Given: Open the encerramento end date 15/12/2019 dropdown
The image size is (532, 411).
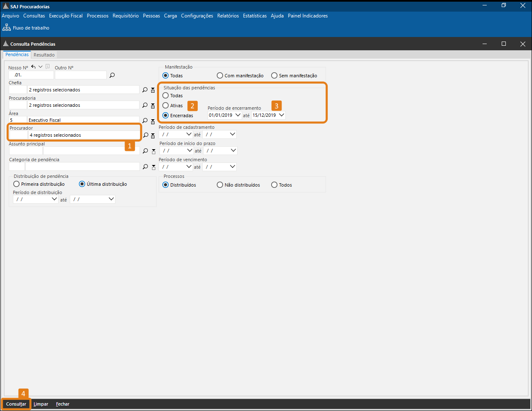Looking at the screenshot, I should coord(282,115).
